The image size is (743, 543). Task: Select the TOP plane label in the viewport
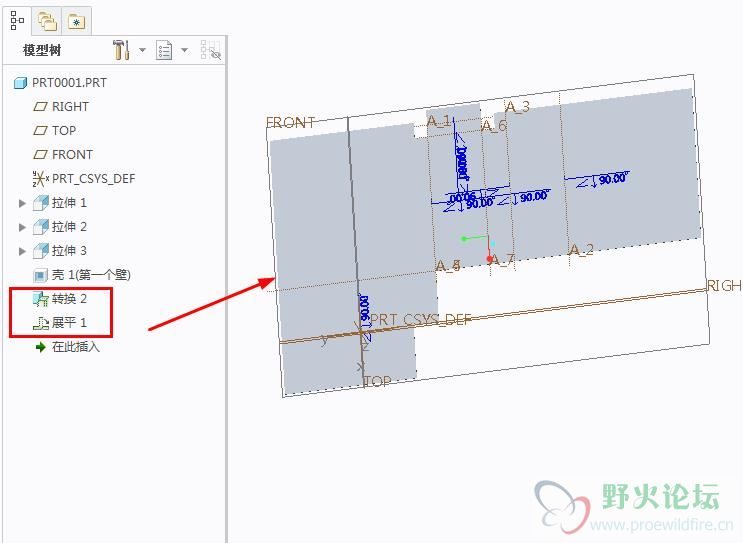(377, 381)
